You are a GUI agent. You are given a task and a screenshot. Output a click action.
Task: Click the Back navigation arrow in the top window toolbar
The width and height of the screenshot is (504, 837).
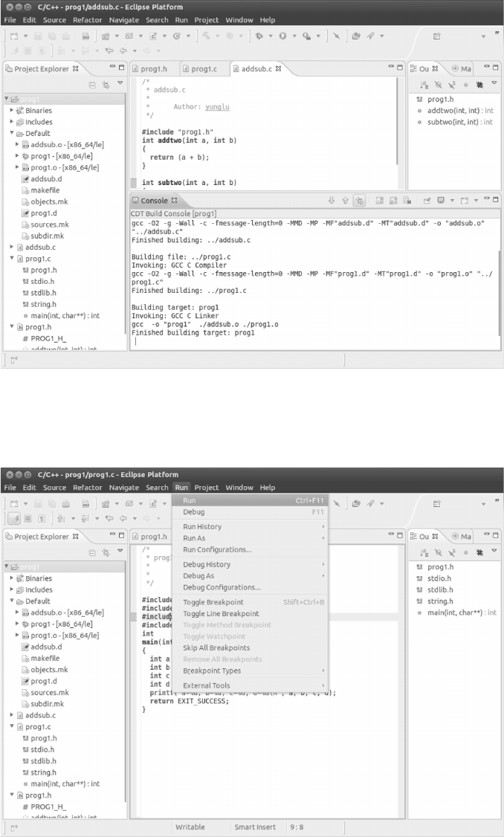pyautogui.click(x=123, y=51)
